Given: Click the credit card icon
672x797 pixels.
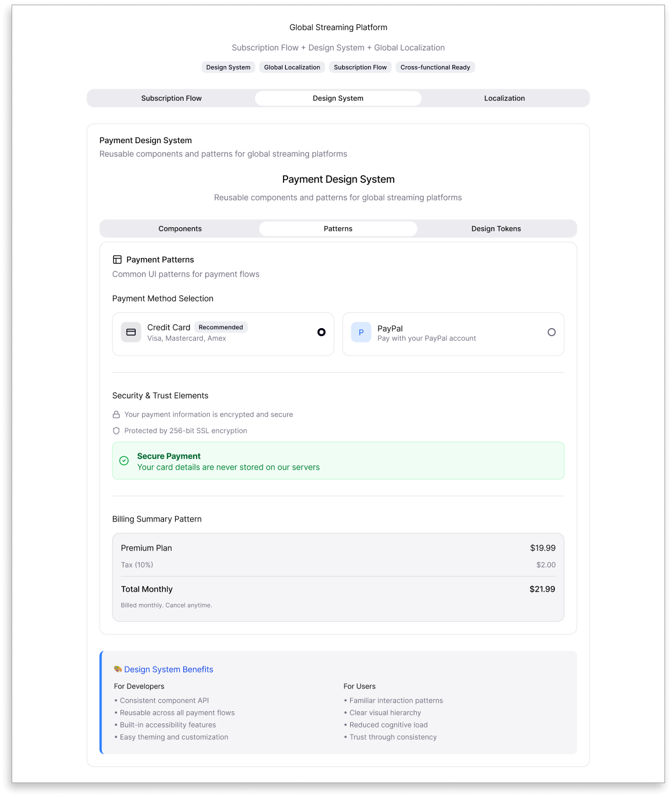Looking at the screenshot, I should pyautogui.click(x=131, y=333).
